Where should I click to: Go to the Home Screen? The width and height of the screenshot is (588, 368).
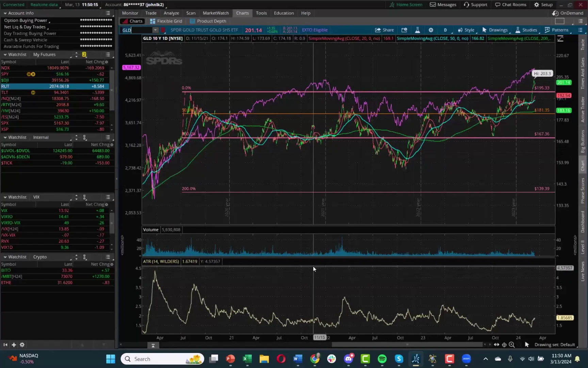[406, 5]
